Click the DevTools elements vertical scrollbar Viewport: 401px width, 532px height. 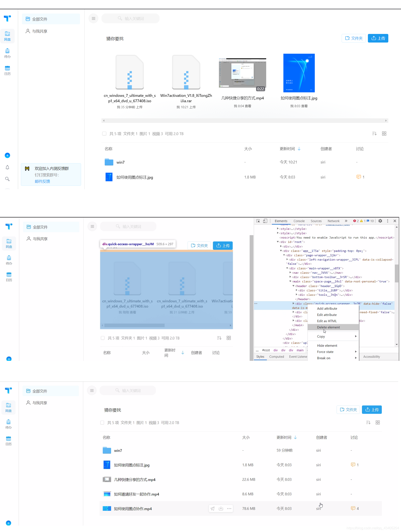pos(396,273)
